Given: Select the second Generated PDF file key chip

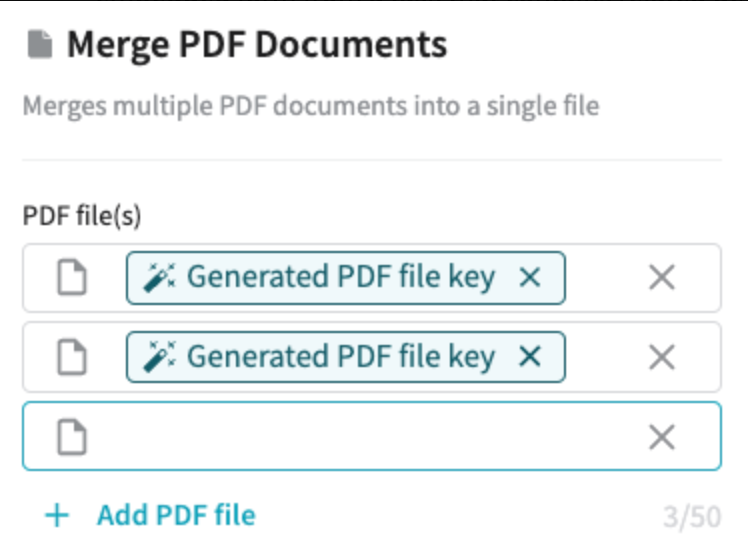Looking at the screenshot, I should coord(341,356).
